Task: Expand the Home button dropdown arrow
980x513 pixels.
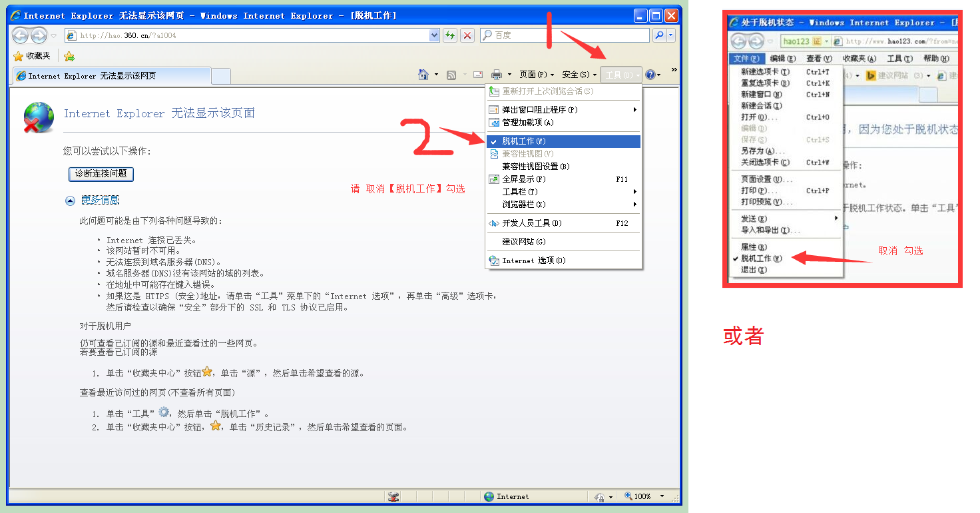Action: [x=437, y=75]
